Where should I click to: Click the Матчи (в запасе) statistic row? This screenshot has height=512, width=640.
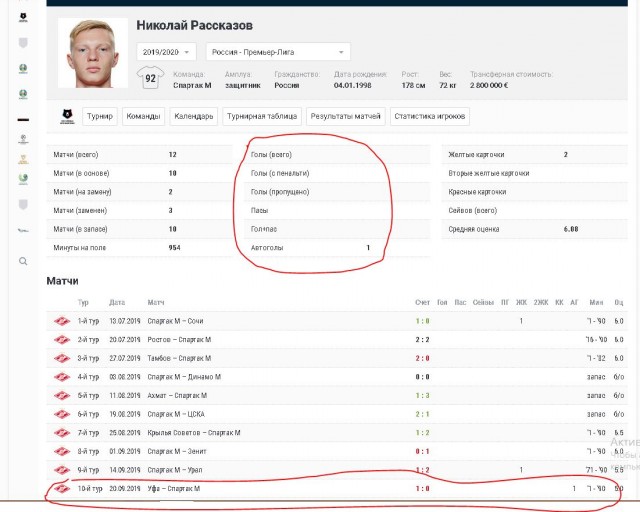point(140,229)
